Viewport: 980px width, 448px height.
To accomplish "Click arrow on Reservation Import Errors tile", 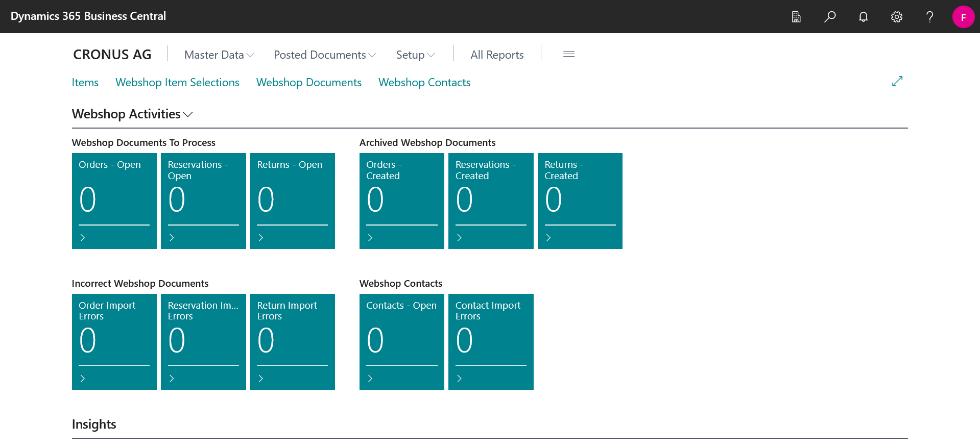I will (x=172, y=379).
